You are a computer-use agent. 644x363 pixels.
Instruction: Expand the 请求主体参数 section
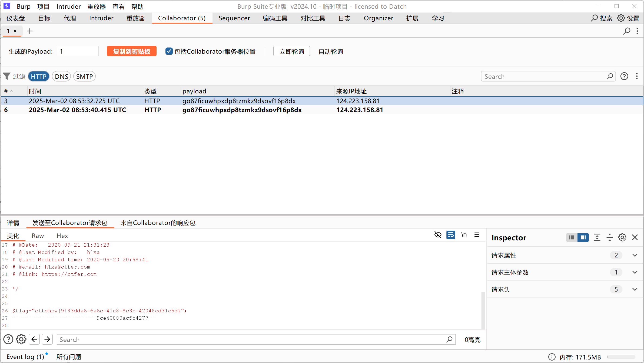pyautogui.click(x=635, y=272)
